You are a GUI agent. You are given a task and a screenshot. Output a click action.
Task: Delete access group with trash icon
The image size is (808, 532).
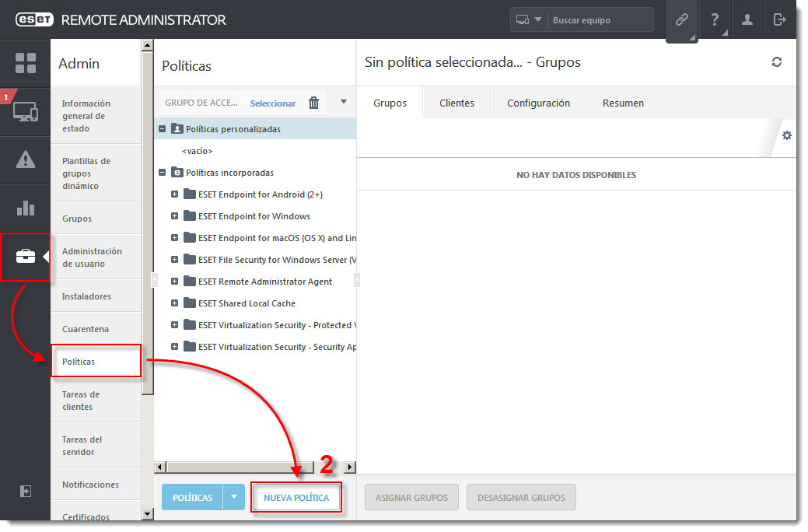tap(313, 102)
